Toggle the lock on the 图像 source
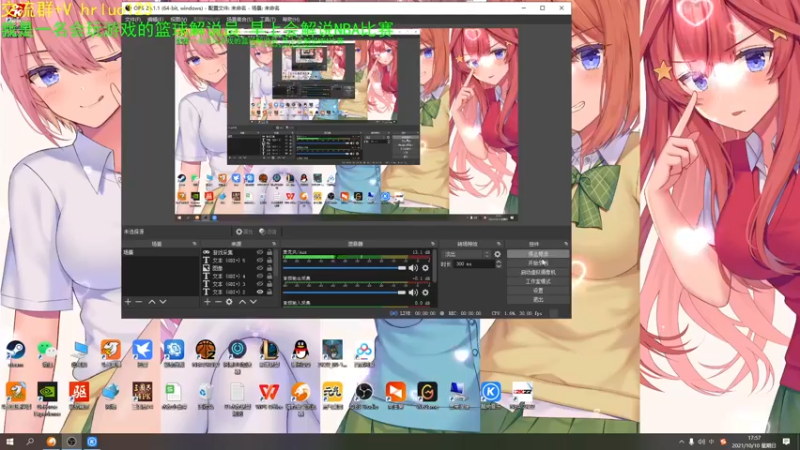Viewport: 800px width, 450px height. tap(269, 268)
